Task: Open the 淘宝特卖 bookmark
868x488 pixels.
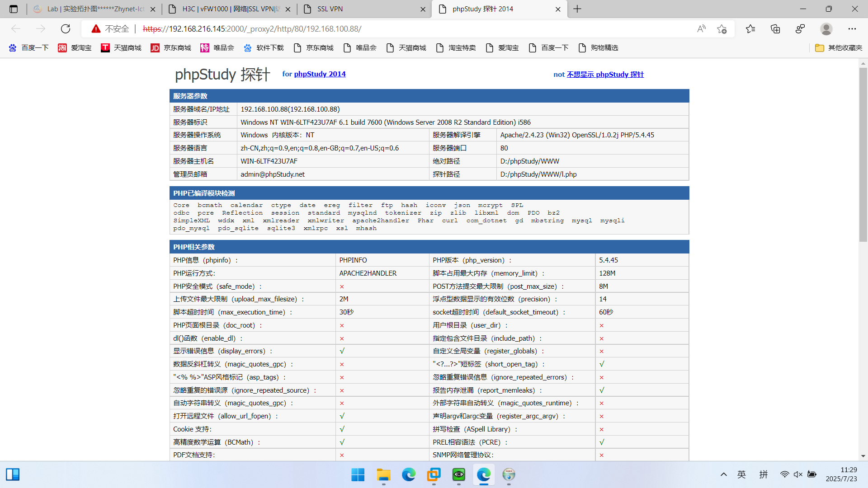Action: coord(456,48)
